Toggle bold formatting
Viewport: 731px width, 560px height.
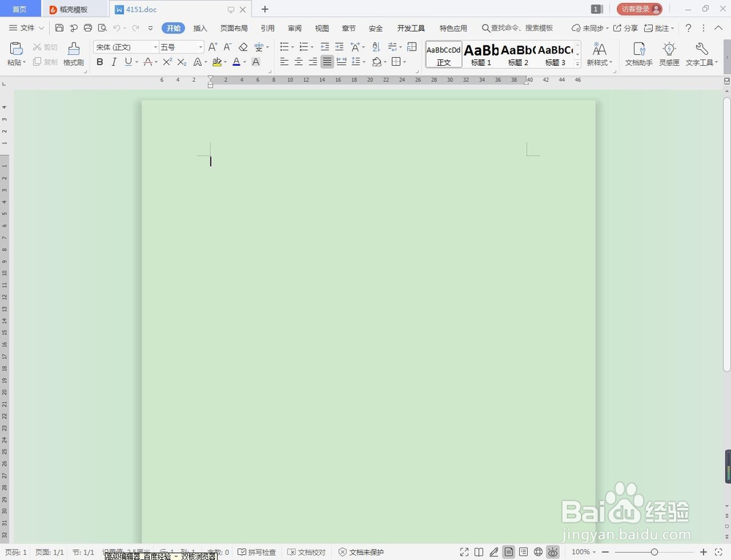pyautogui.click(x=100, y=61)
